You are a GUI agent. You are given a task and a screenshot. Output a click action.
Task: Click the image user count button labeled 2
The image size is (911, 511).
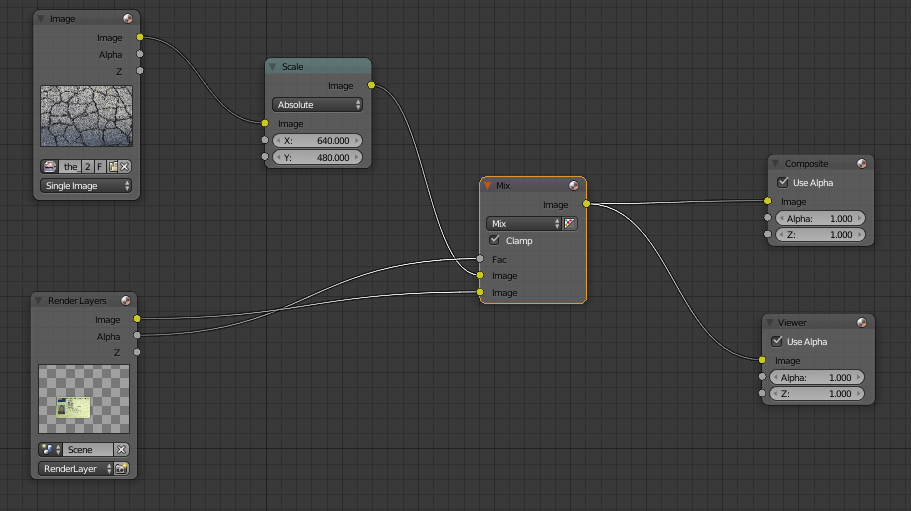[88, 167]
